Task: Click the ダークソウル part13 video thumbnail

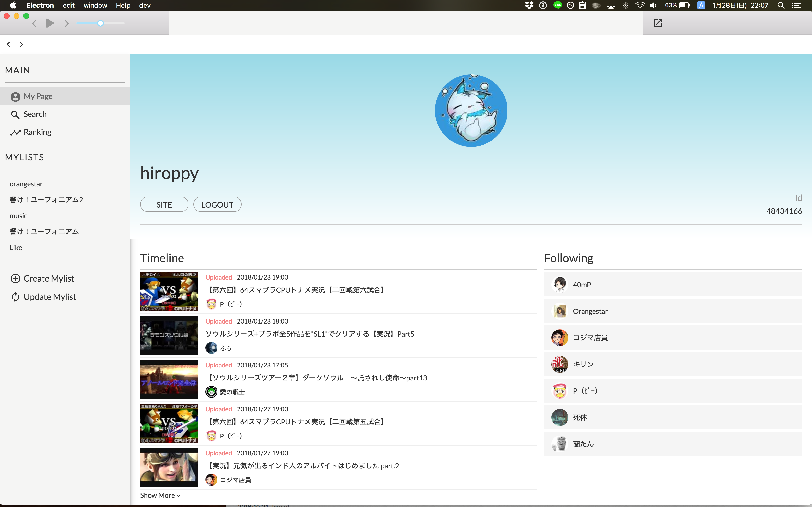Action: pyautogui.click(x=169, y=379)
